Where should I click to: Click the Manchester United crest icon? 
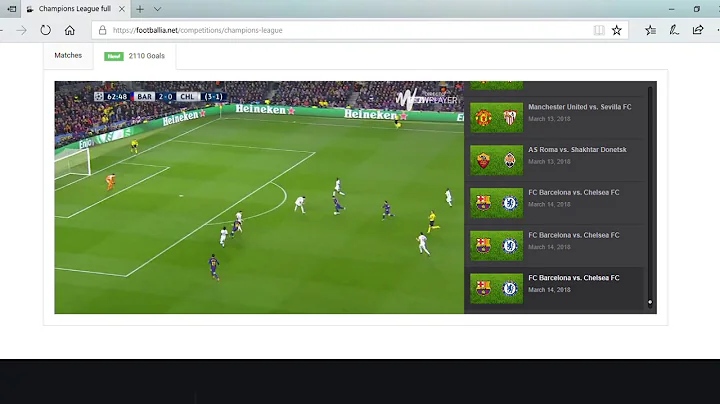tap(483, 118)
